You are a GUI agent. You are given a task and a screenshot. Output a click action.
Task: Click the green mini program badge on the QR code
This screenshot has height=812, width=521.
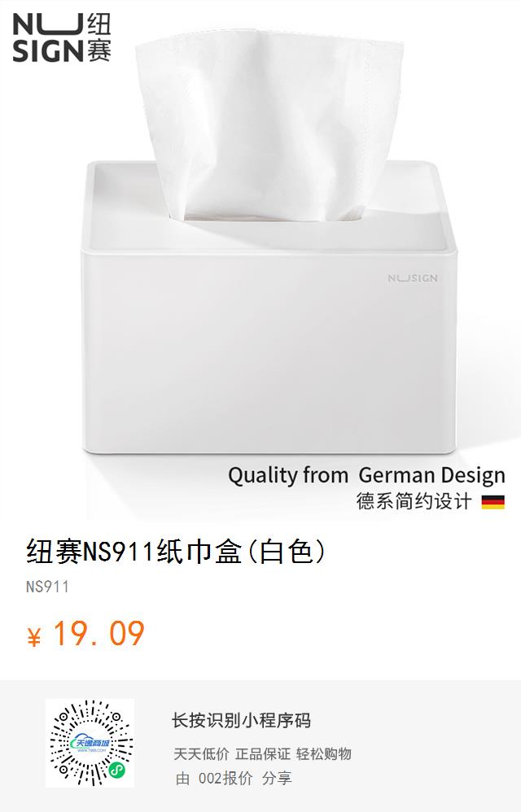tap(117, 771)
